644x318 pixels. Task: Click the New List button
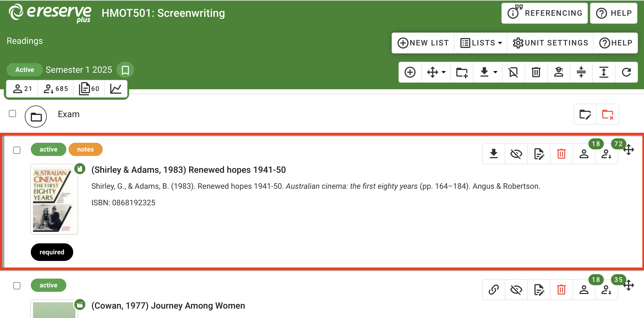click(423, 43)
